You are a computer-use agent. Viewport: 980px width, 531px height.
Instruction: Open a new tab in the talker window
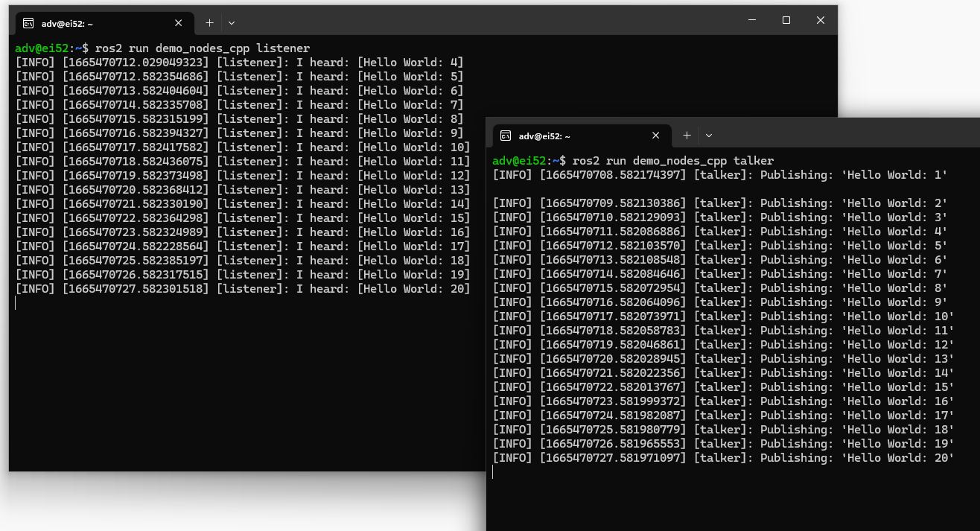tap(687, 136)
